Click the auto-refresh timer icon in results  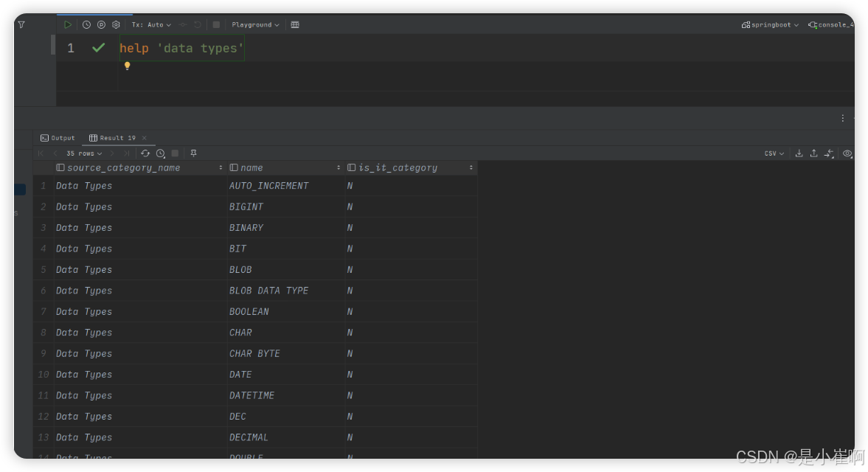click(161, 153)
